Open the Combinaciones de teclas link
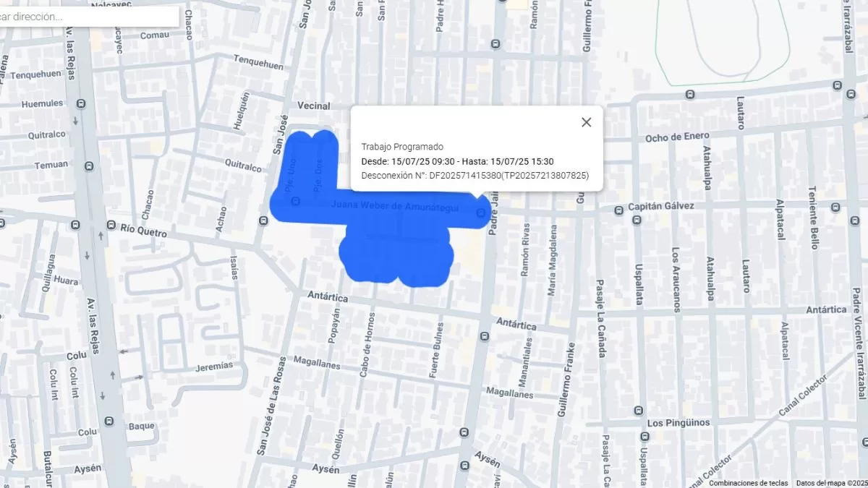868x488 pixels. [x=748, y=483]
